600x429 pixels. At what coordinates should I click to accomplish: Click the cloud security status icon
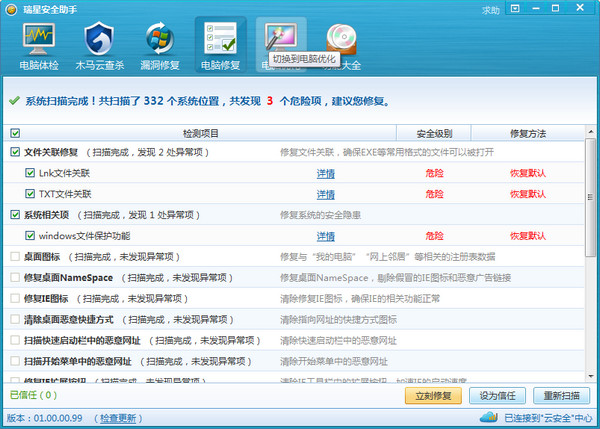click(496, 417)
